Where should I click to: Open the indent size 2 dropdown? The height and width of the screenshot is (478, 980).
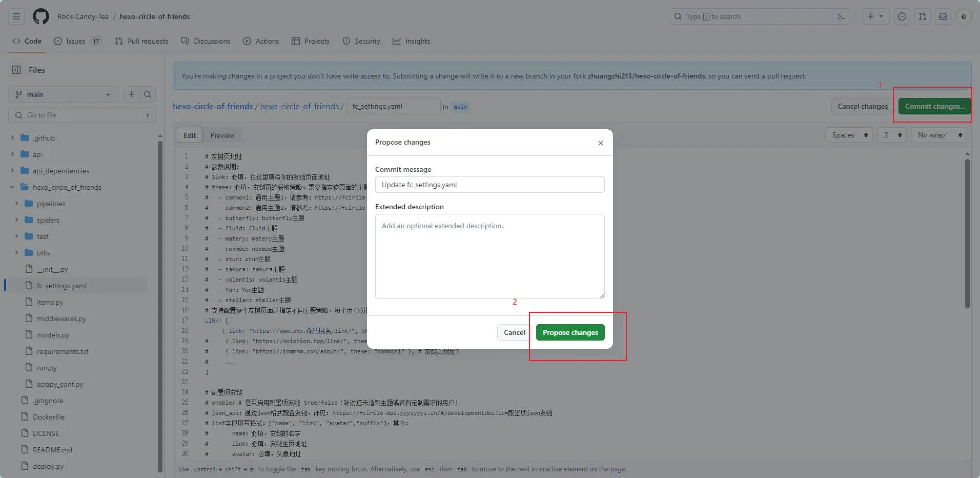coord(892,135)
